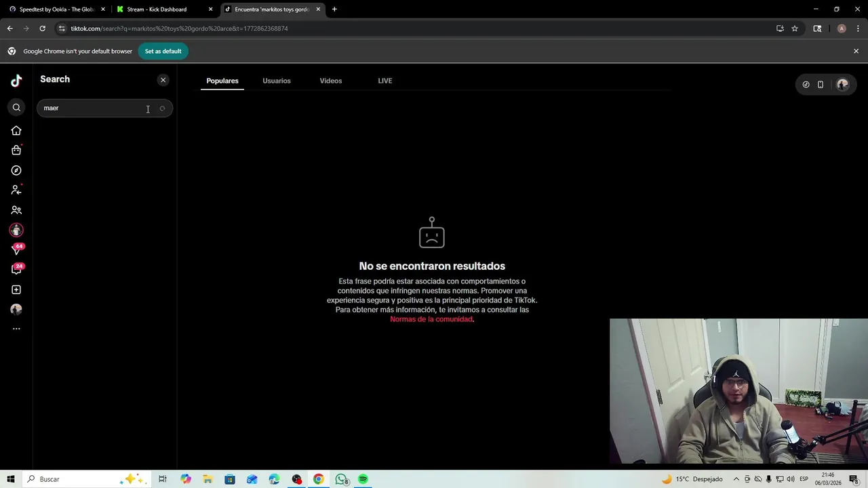Screen dimensions: 868x488
Task: Open the TikTok Shop bag icon
Action: point(16,150)
